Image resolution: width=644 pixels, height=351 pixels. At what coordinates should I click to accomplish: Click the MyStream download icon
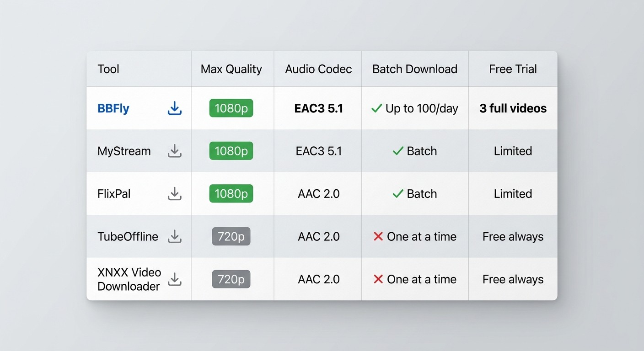click(x=175, y=151)
